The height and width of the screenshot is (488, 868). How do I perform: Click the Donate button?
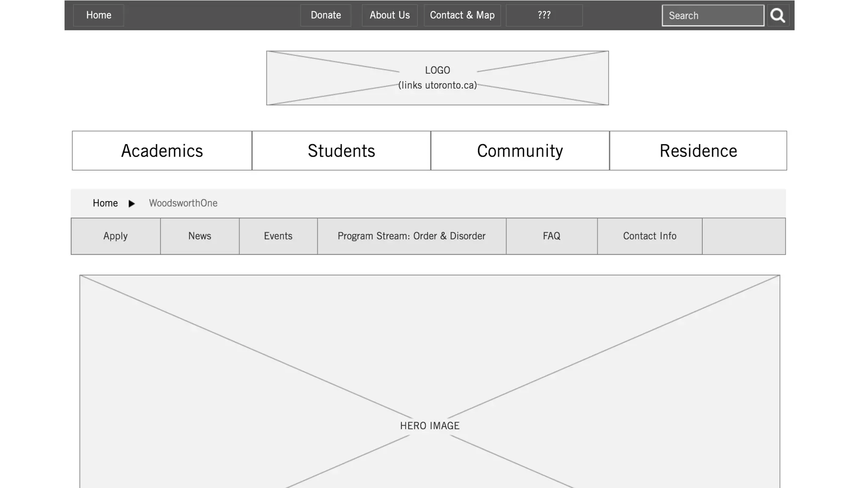coord(325,15)
